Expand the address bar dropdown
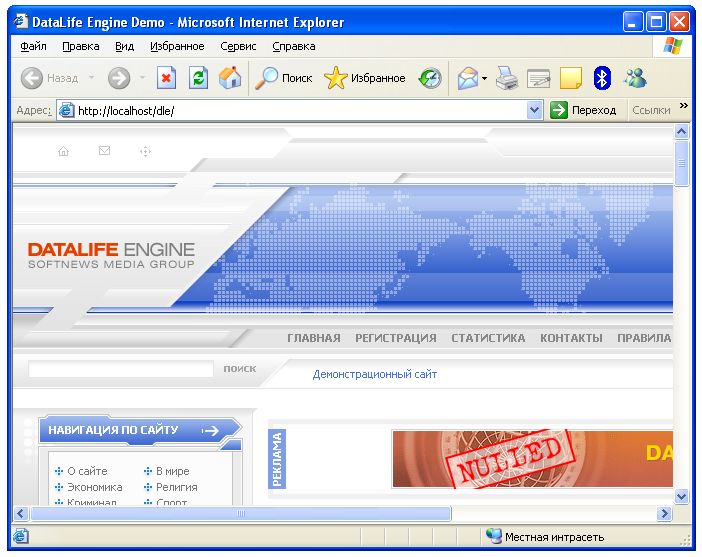 tap(534, 110)
